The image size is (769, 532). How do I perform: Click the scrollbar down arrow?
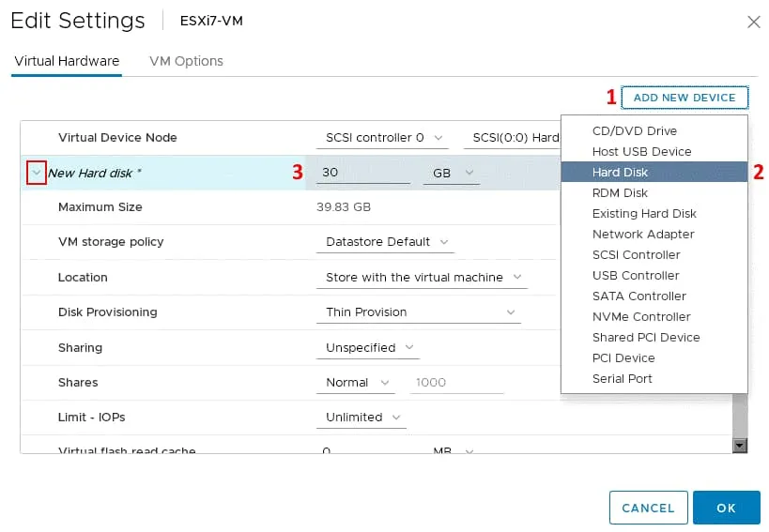tap(739, 447)
